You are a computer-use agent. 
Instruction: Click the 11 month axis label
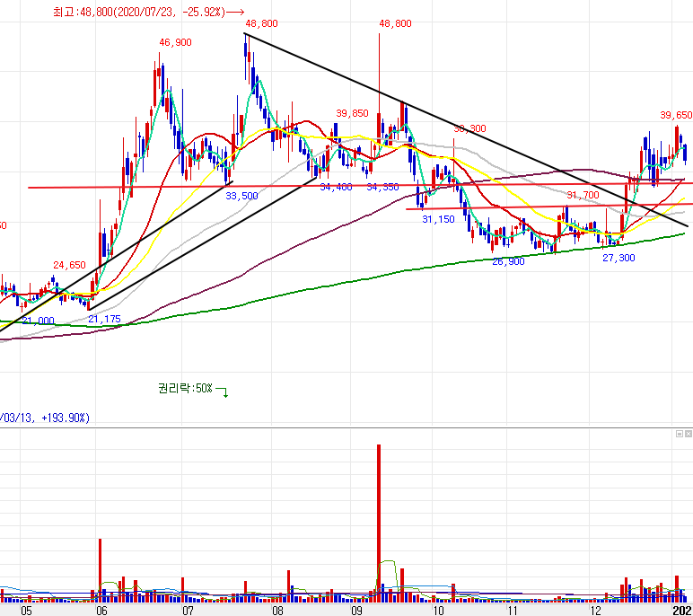[513, 611]
